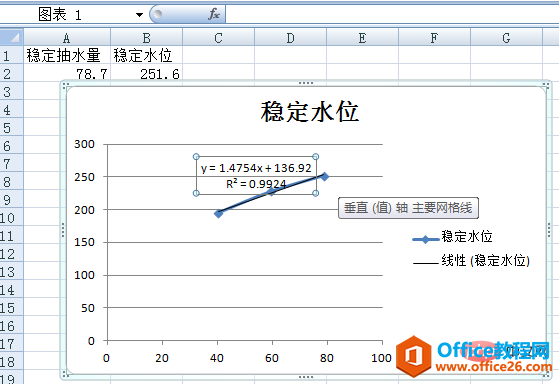Click the chart's top-center resize handle
This screenshot has height=384, width=559.
[x=306, y=83]
